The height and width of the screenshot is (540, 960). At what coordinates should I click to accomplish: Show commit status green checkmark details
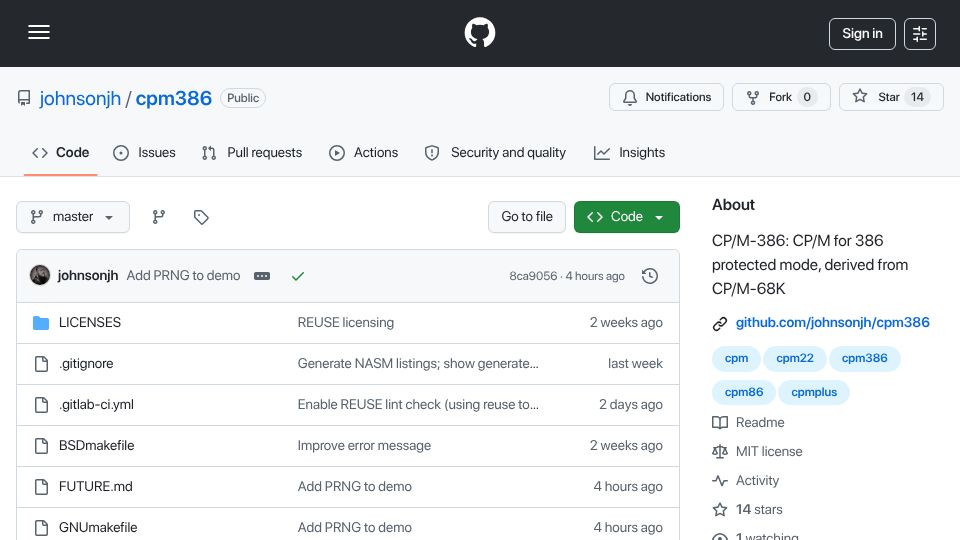298,276
